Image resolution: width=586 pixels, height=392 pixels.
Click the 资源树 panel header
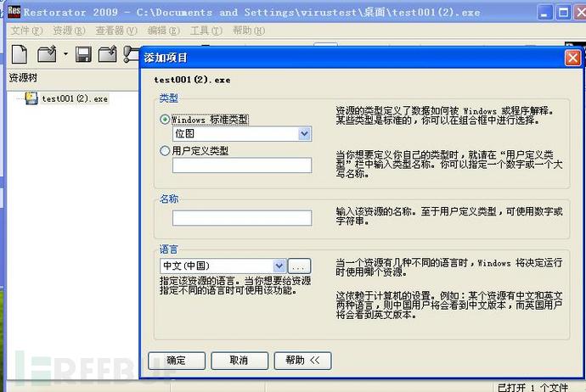click(x=23, y=78)
